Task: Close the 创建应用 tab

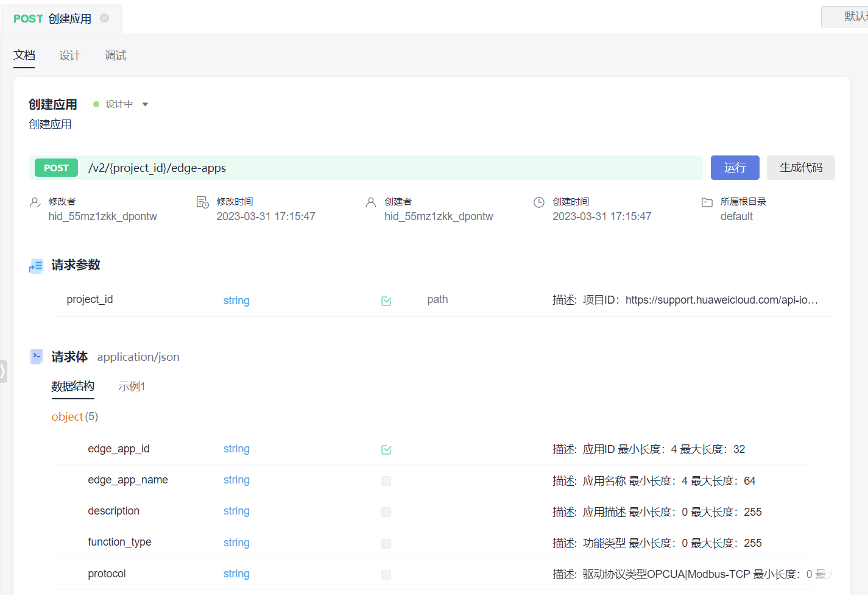Action: [105, 18]
